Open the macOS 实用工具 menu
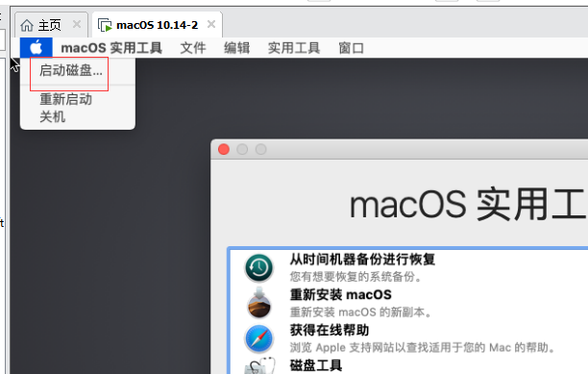 pyautogui.click(x=111, y=48)
